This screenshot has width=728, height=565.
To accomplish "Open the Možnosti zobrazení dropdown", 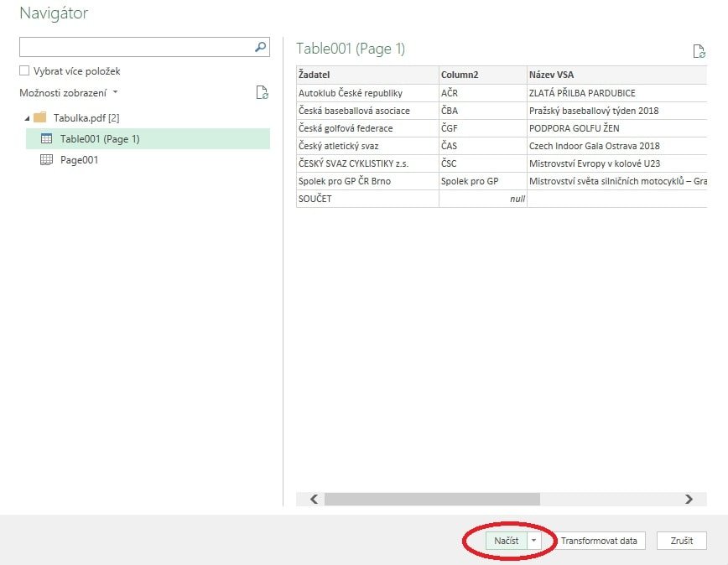I will coord(68,93).
